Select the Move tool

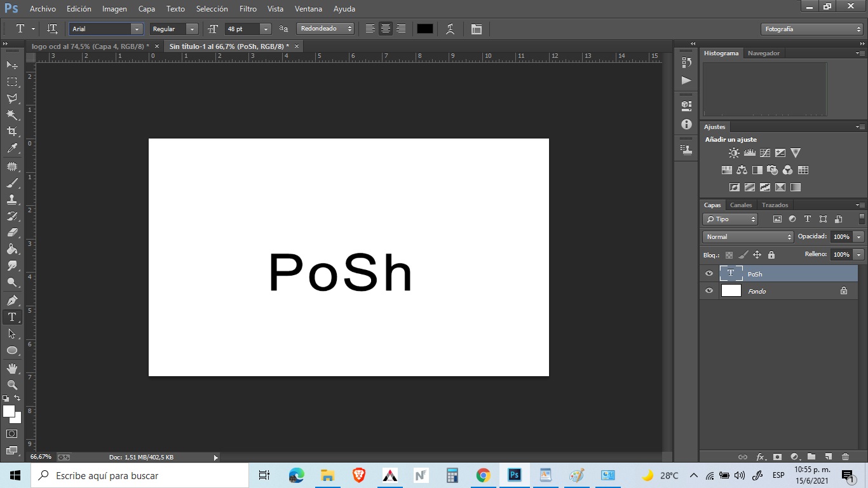click(x=12, y=65)
